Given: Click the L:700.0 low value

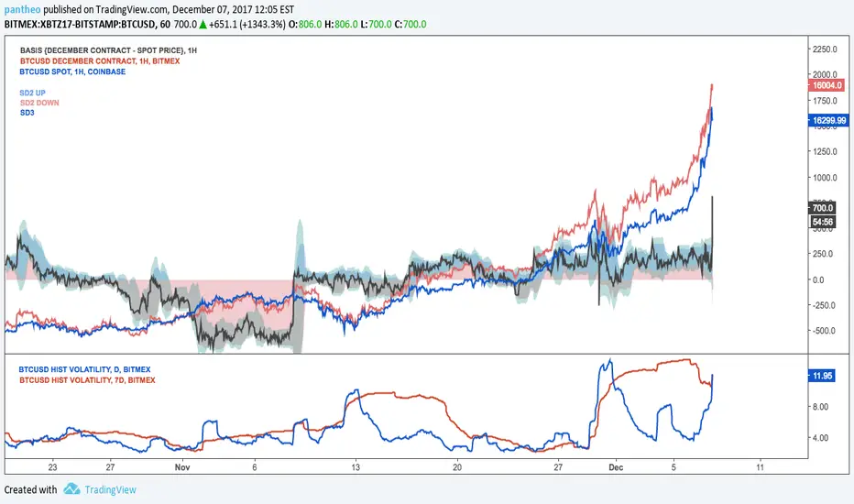Looking at the screenshot, I should click(377, 25).
